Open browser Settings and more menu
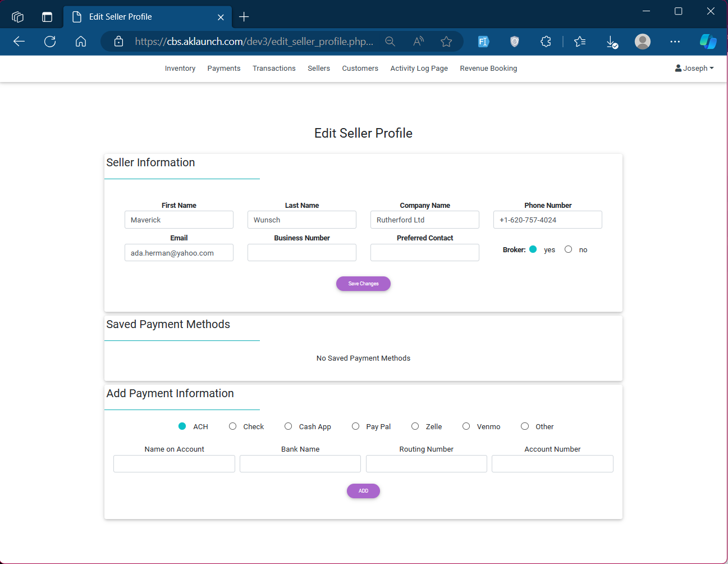Screen dimensions: 728x564 point(675,42)
